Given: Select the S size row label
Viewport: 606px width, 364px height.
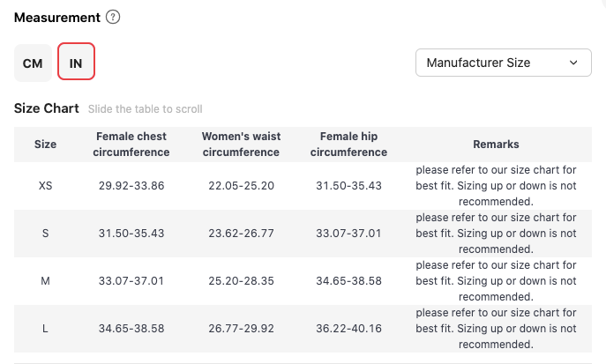Looking at the screenshot, I should 45,234.
